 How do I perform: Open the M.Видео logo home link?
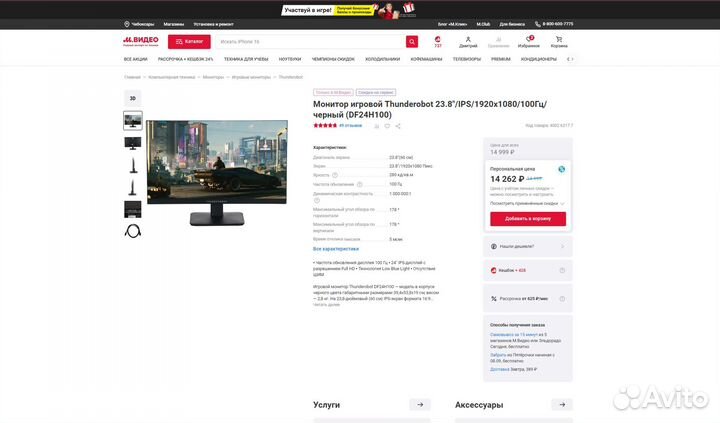coord(141,41)
